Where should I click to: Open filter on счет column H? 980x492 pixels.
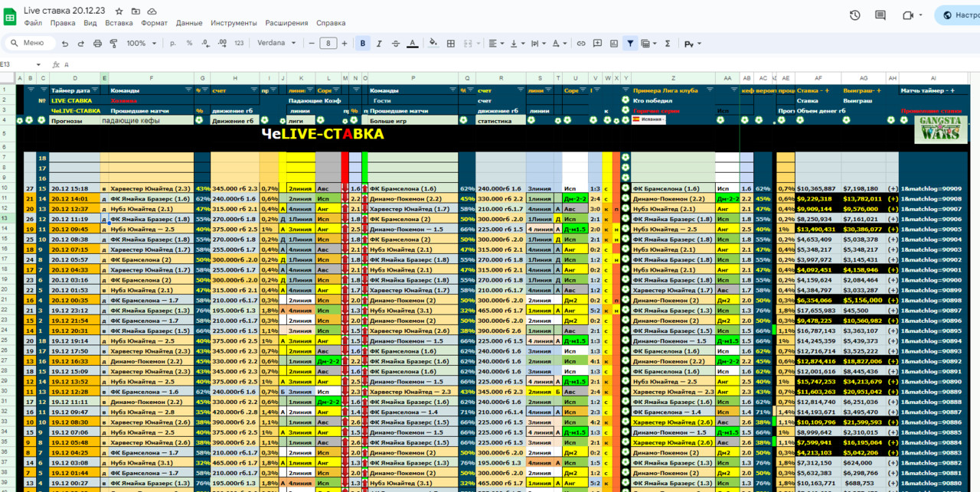pos(253,90)
